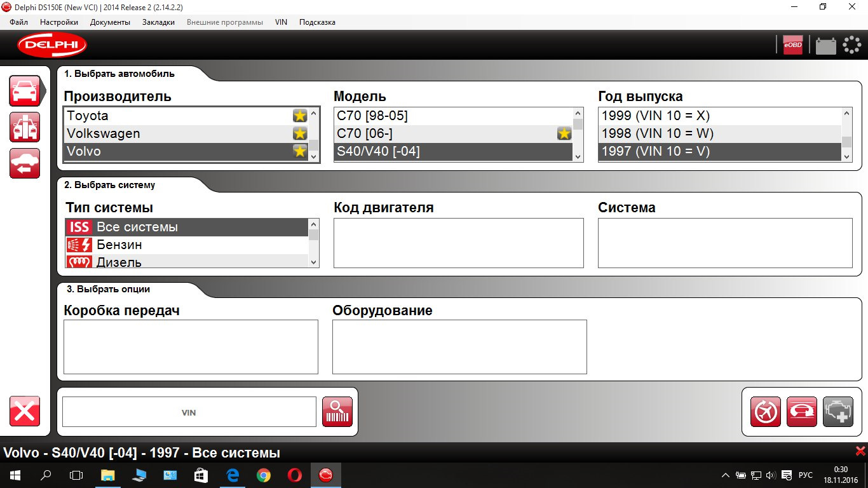Choose model S40/V40 [-04]
The height and width of the screenshot is (488, 868).
[453, 151]
